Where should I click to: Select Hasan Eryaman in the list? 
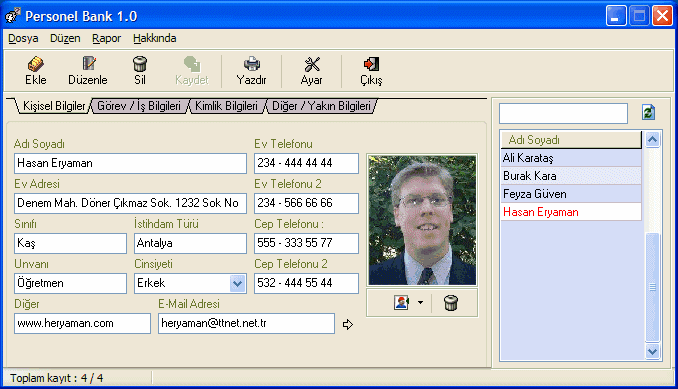571,212
